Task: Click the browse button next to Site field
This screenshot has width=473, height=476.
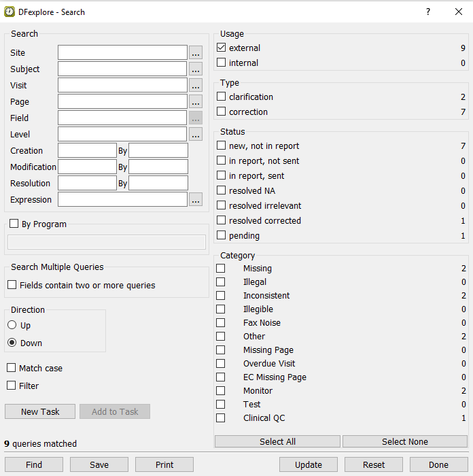Action: coord(196,53)
